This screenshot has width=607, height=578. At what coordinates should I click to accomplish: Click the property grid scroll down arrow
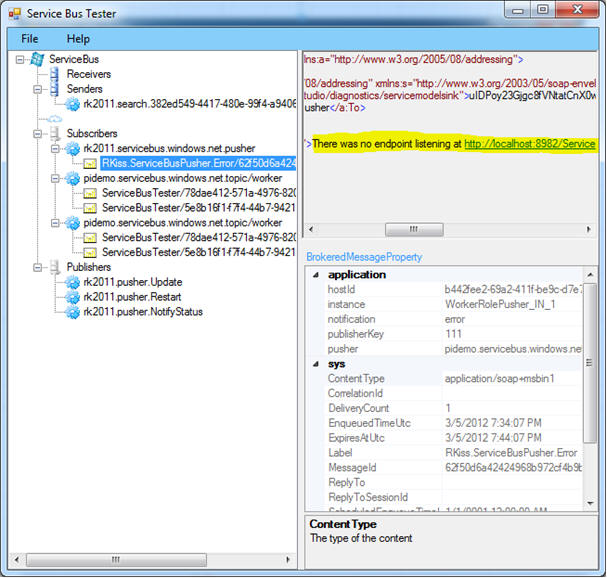pos(590,503)
